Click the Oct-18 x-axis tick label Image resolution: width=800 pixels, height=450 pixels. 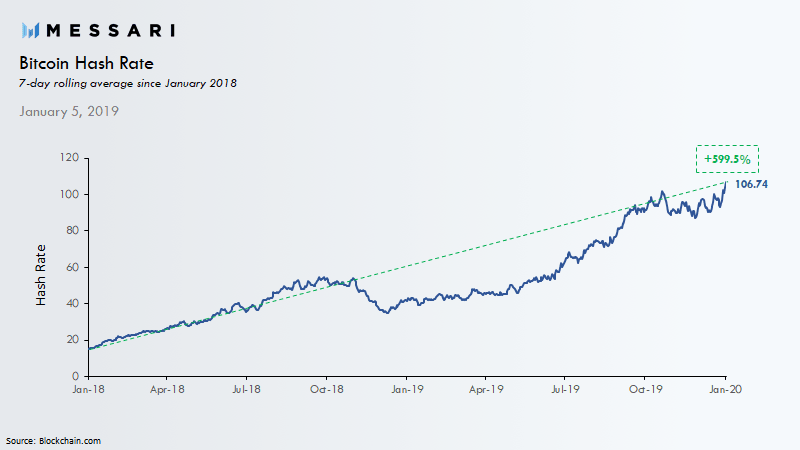point(327,389)
